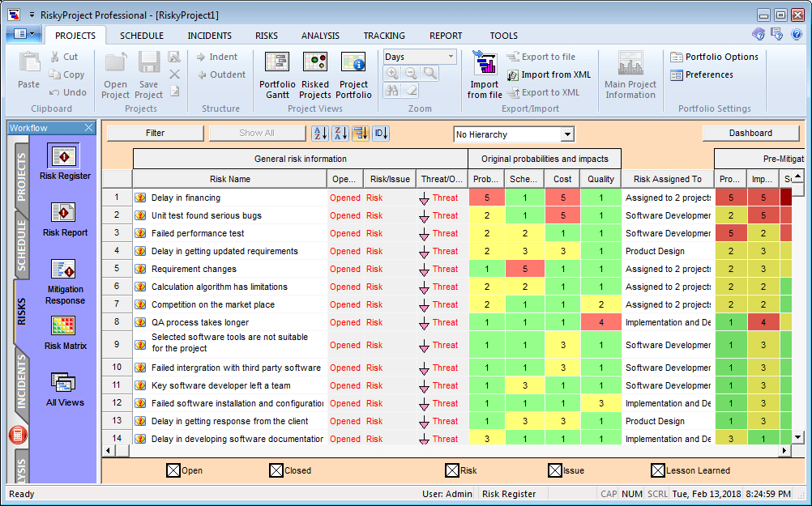Close the Workflow panel

(88, 128)
